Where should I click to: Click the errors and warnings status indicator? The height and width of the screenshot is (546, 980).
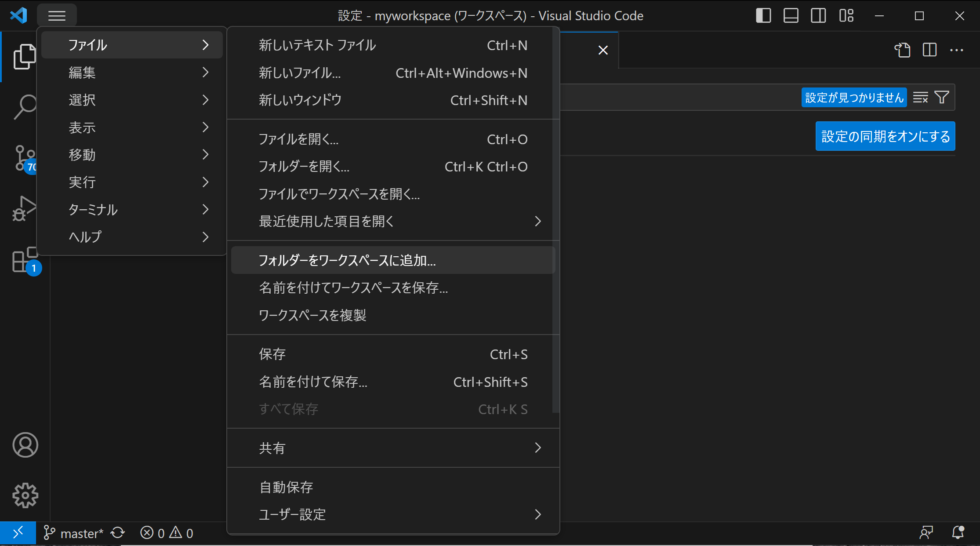[x=167, y=533]
